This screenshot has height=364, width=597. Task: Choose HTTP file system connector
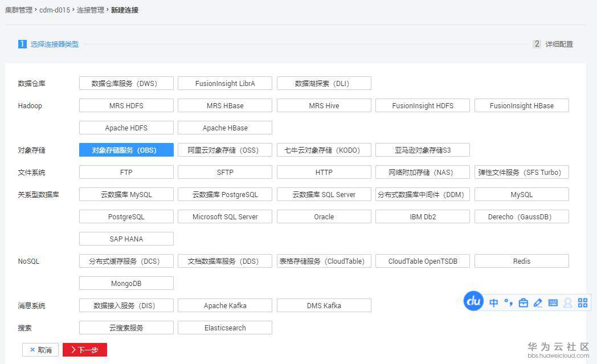[324, 172]
